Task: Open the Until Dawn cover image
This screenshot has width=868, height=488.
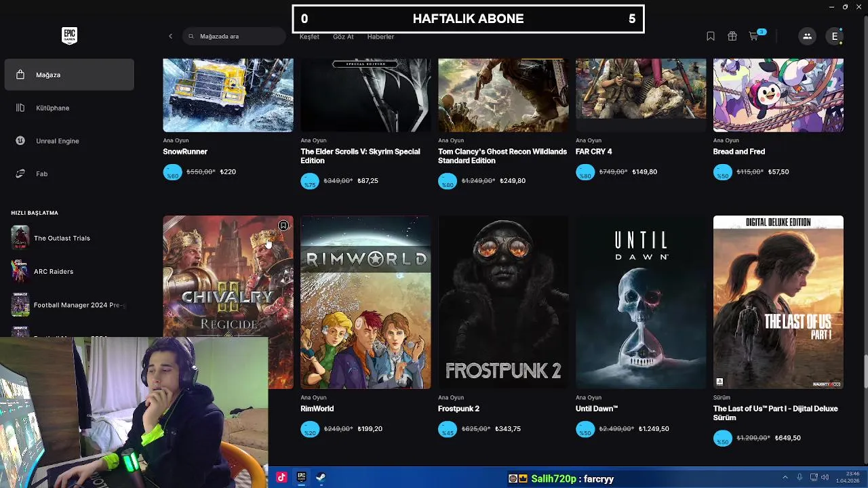Action: pyautogui.click(x=641, y=302)
